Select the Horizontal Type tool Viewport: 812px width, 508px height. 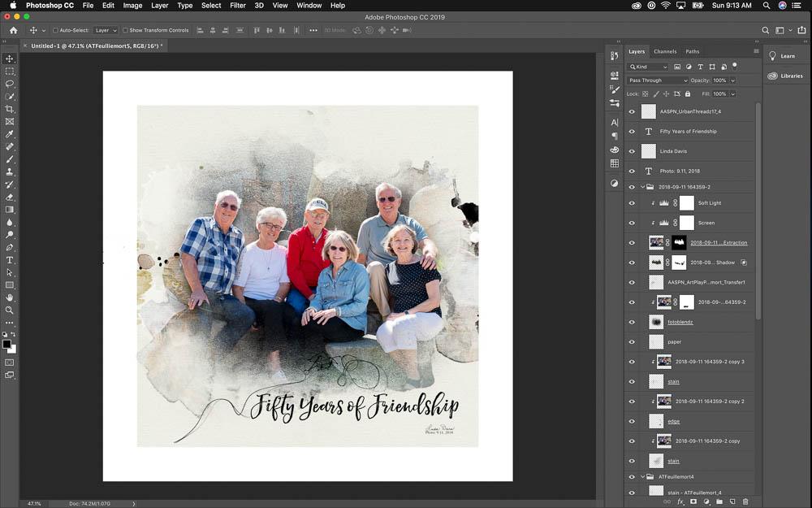(x=9, y=260)
